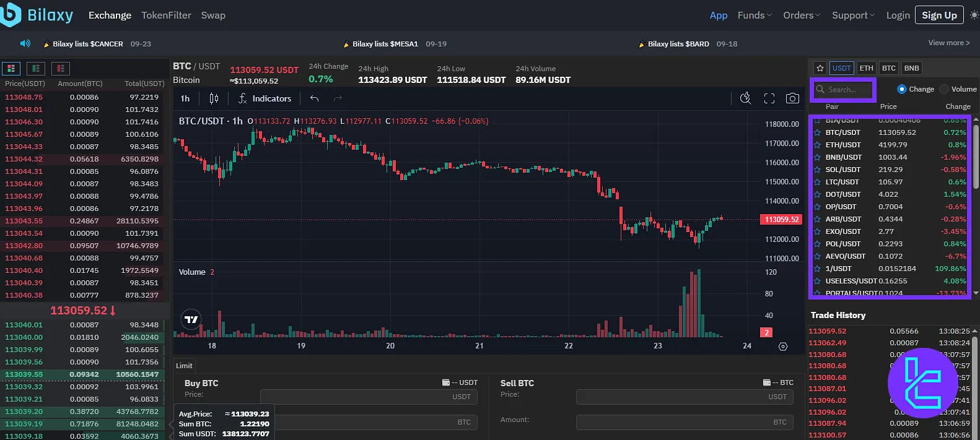Image resolution: width=980 pixels, height=440 pixels.
Task: Favorite the ETH/USDT pair star
Action: [x=817, y=145]
